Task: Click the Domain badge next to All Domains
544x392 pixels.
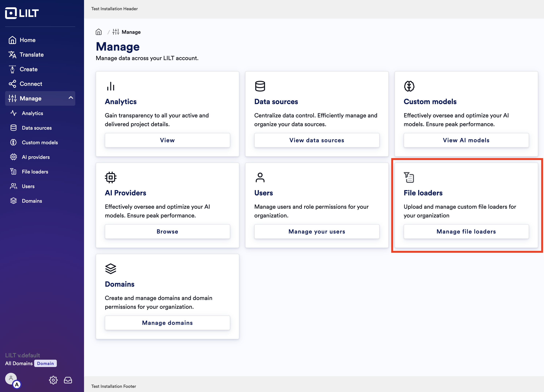Action: pyautogui.click(x=45, y=364)
